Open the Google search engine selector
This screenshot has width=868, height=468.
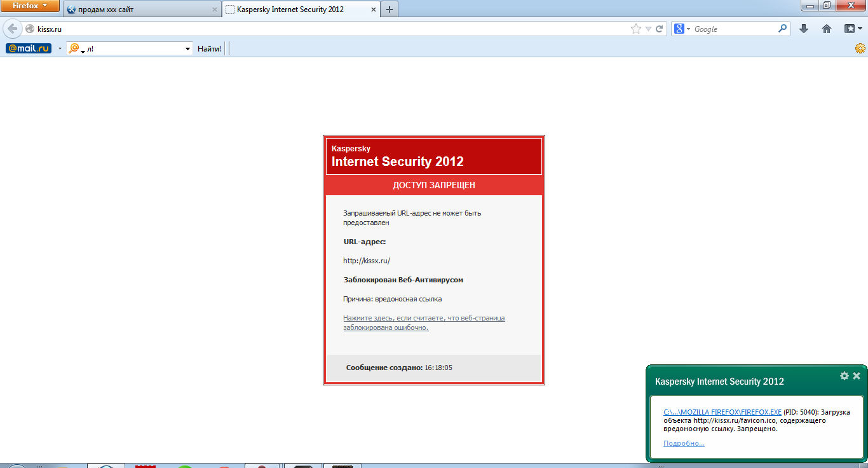point(682,29)
